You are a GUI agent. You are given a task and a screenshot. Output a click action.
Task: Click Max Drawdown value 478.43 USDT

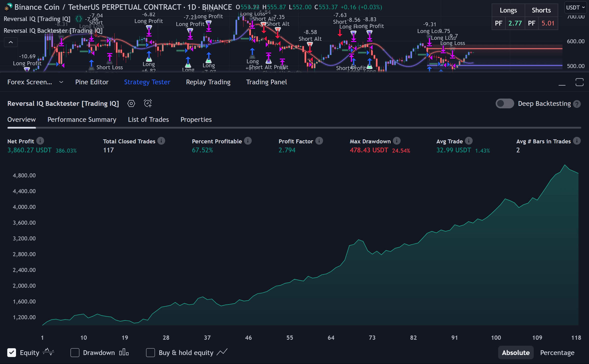tap(369, 150)
